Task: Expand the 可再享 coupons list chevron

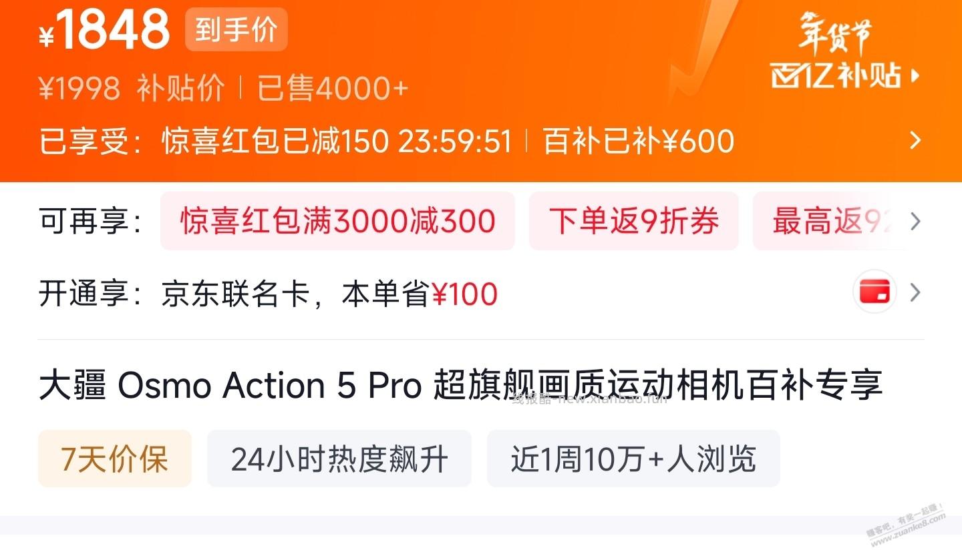Action: pos(915,221)
